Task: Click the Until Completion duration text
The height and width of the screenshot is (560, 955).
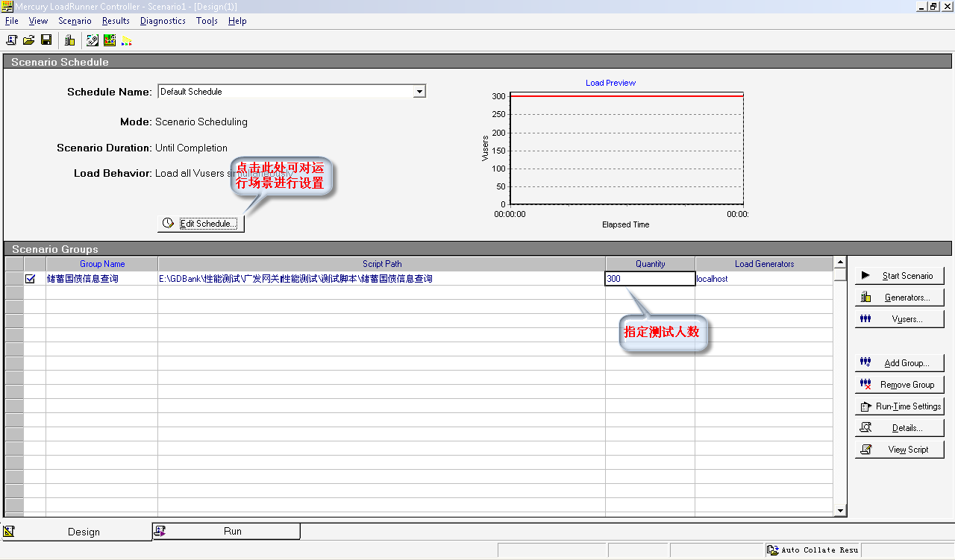Action: [x=191, y=148]
